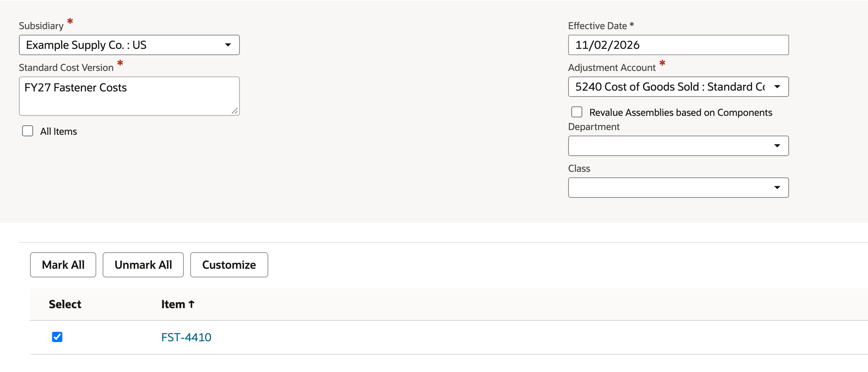Click the Mark All button

tap(63, 265)
